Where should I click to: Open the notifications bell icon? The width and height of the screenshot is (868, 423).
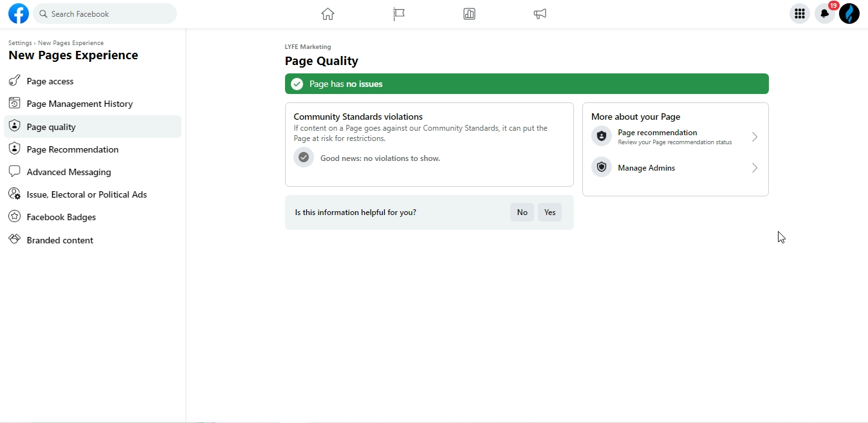point(825,14)
